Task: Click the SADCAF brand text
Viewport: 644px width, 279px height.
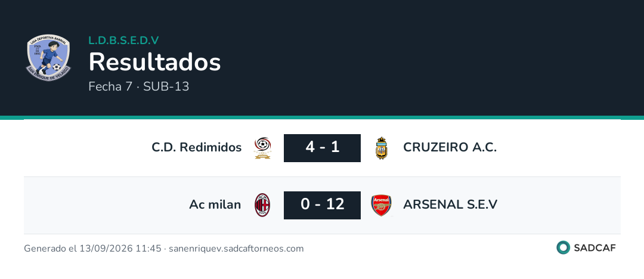Action: pos(595,248)
